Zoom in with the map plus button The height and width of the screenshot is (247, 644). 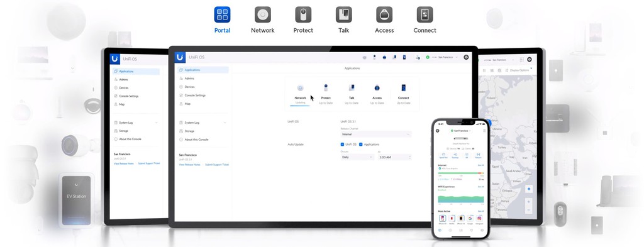click(x=528, y=202)
